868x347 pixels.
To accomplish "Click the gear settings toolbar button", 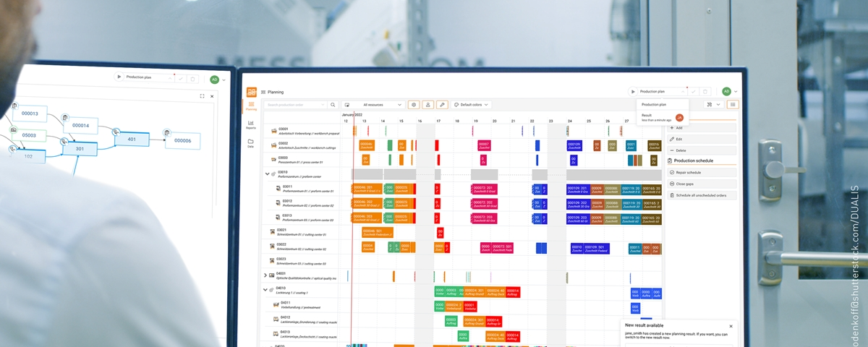I will (x=414, y=105).
